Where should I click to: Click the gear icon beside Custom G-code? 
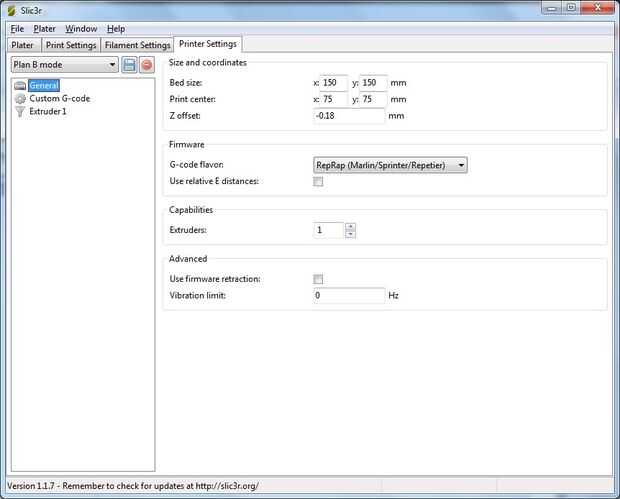(20, 98)
